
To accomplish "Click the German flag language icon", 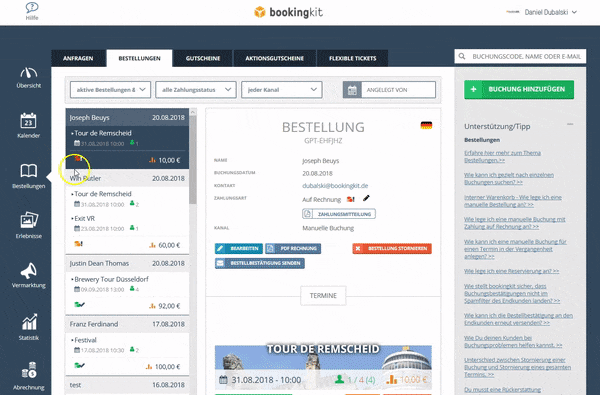I will [x=426, y=126].
